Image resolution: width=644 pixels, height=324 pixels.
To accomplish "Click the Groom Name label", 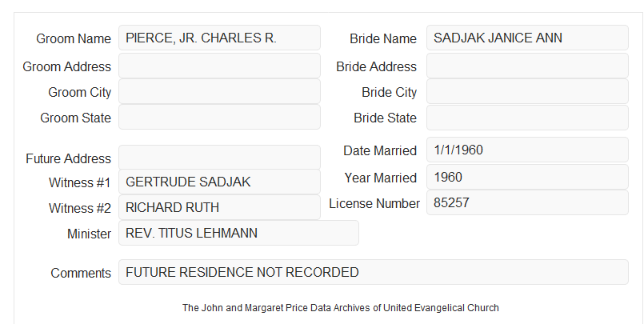I will (x=74, y=38).
